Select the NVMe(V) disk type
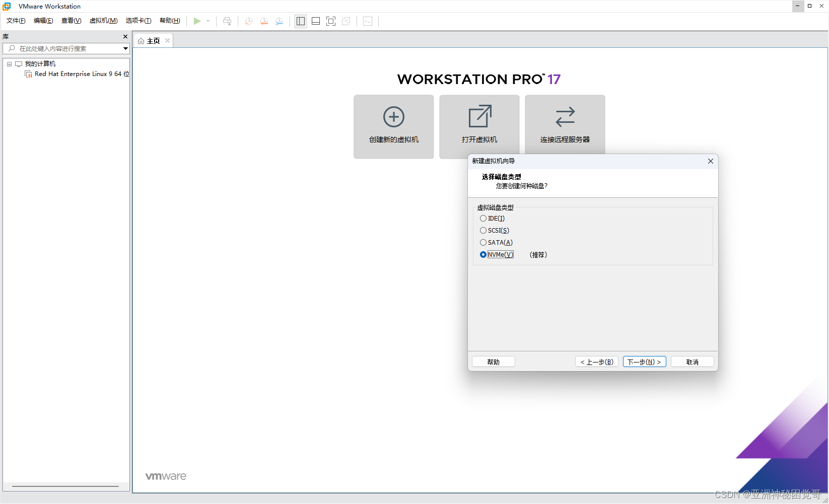The width and height of the screenshot is (829, 504). pos(497,255)
